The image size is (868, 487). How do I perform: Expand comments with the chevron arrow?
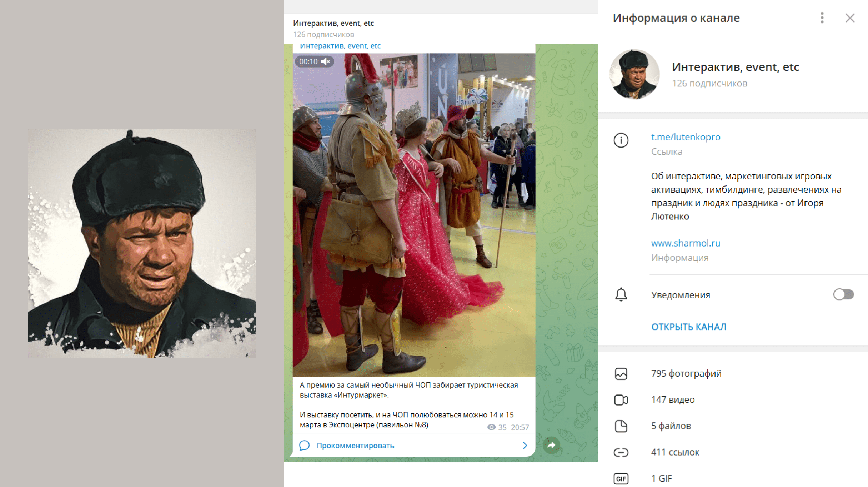click(x=525, y=445)
